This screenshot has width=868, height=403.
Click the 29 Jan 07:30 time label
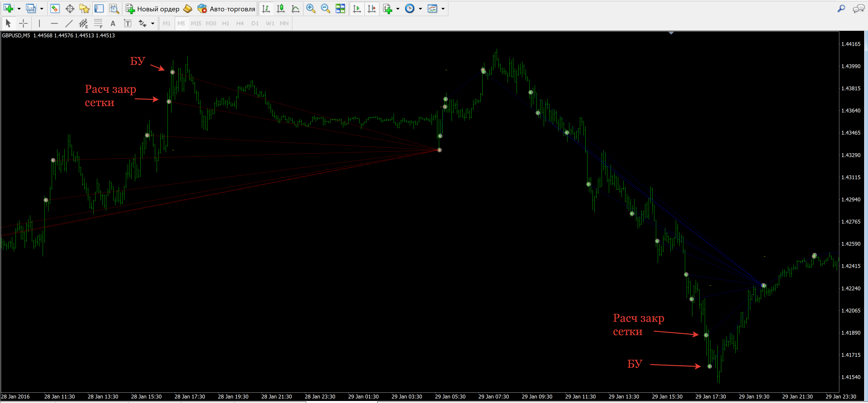[x=494, y=397]
